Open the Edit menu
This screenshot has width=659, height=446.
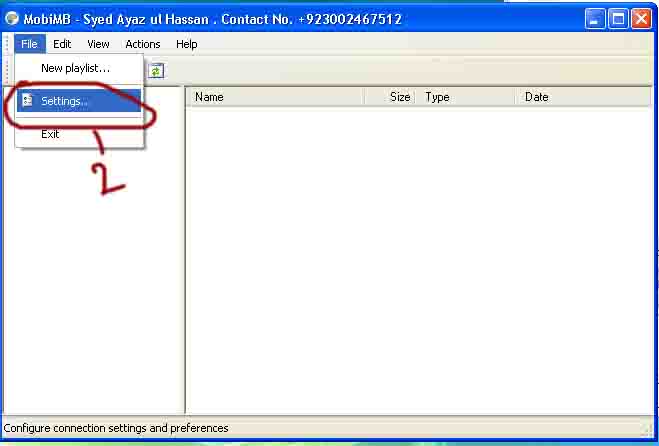pyautogui.click(x=62, y=44)
